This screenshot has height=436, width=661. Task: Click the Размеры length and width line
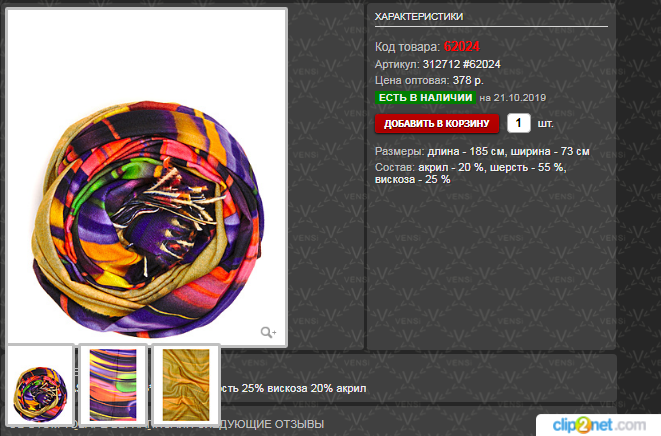[482, 151]
